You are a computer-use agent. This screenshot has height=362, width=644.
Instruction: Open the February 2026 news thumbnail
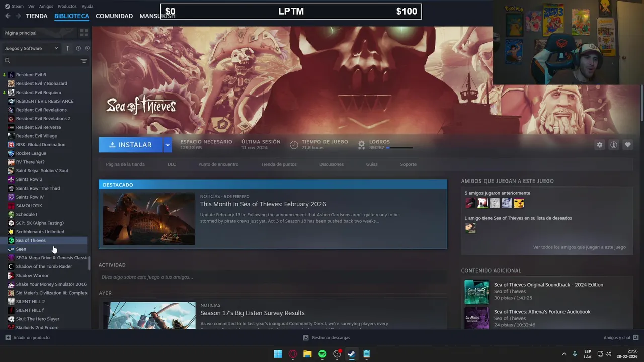point(149,219)
